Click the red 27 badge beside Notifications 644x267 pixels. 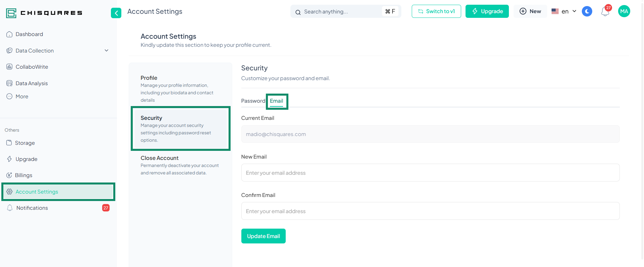pyautogui.click(x=106, y=208)
